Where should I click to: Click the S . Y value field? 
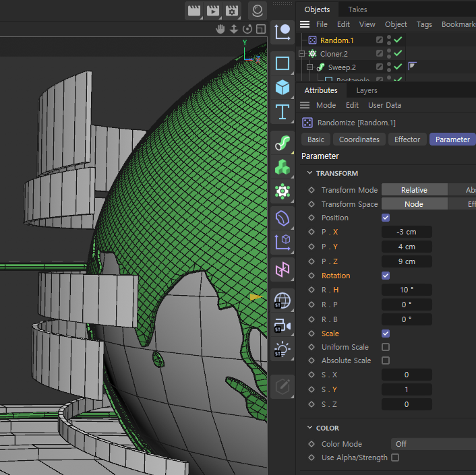coord(407,389)
